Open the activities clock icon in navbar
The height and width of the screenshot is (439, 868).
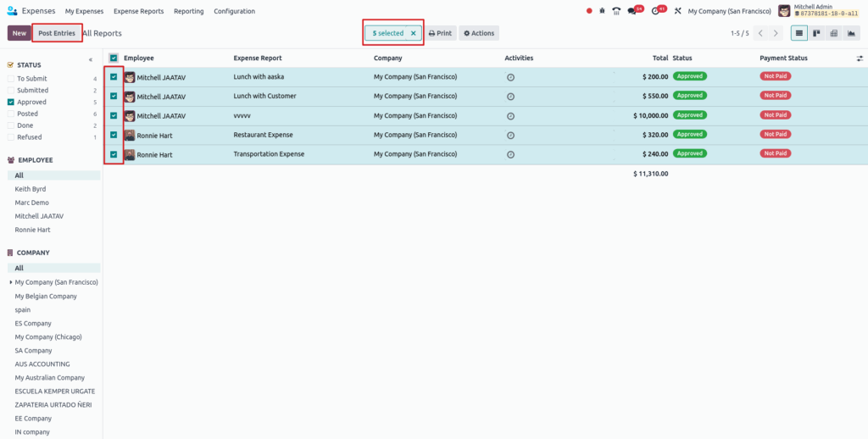point(655,11)
